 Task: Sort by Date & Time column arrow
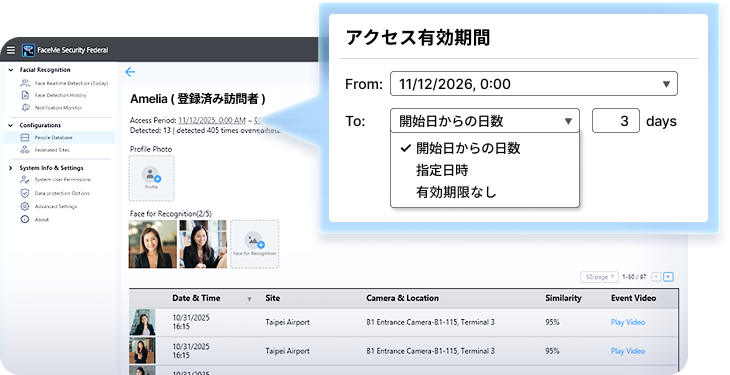pos(249,299)
